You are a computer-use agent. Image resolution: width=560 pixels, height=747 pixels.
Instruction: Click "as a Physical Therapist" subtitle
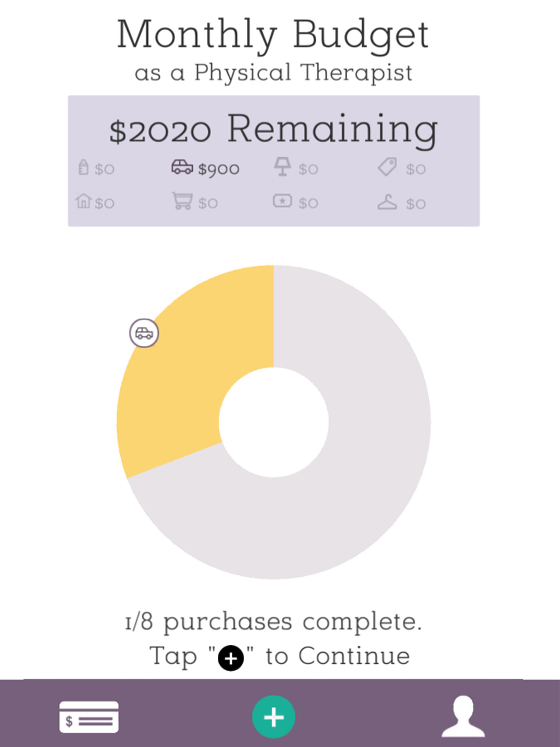point(273,73)
